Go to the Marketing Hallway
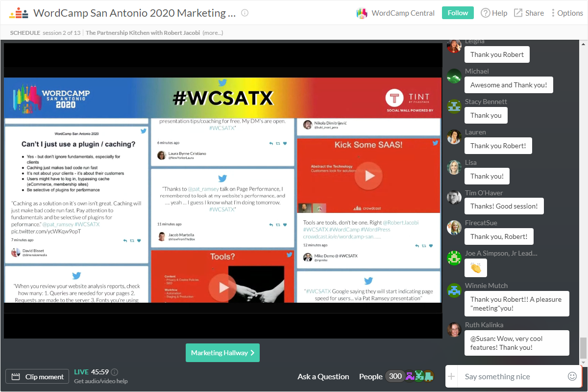This screenshot has width=588, height=392. (x=222, y=353)
